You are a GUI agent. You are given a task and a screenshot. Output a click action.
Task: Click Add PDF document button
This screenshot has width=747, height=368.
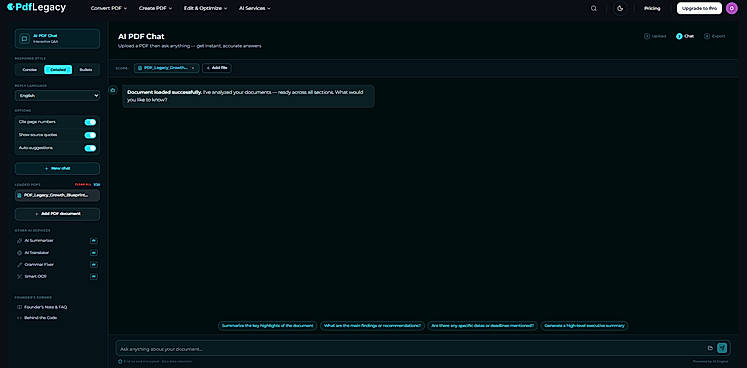57,214
